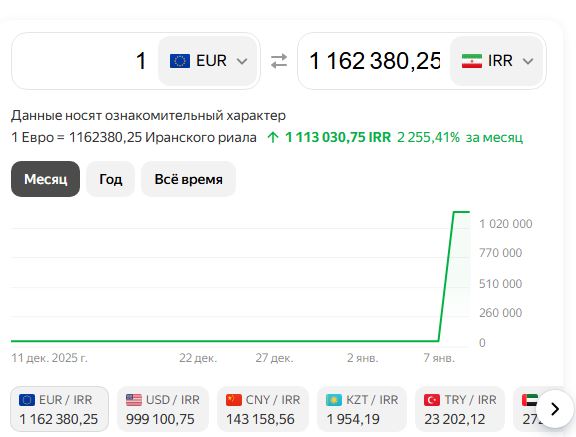Click the converted amount field 1 162 380,25
This screenshot has height=437, width=576.
click(374, 61)
